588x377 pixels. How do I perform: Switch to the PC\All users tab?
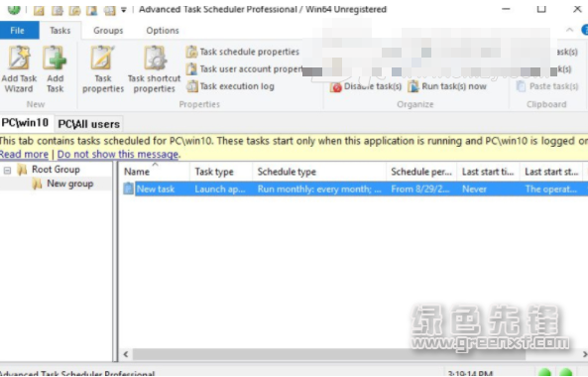click(89, 124)
